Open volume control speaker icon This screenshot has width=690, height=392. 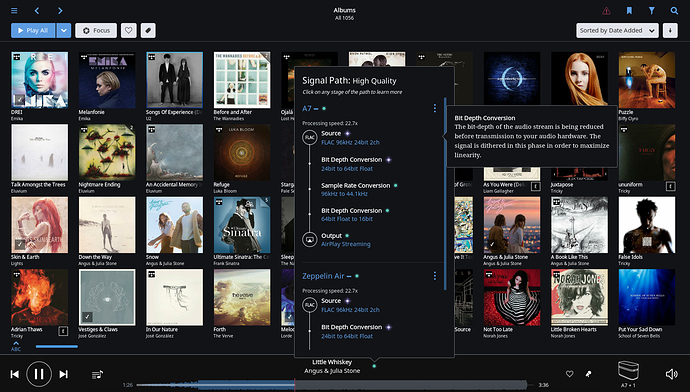point(672,374)
